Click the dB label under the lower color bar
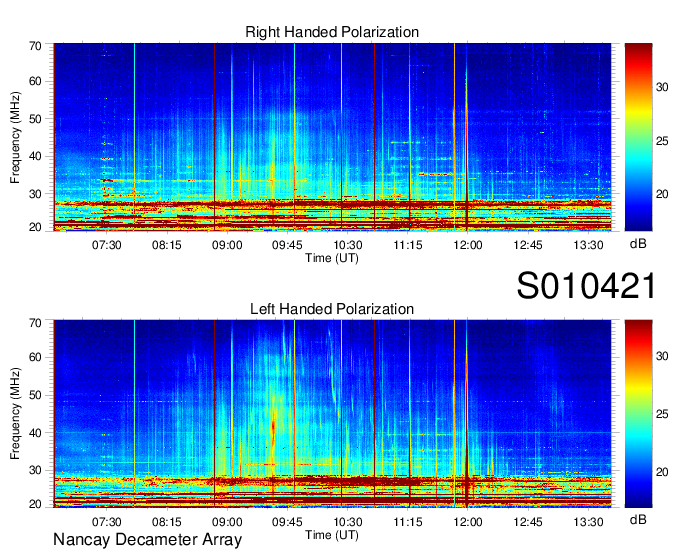Viewport: 680px width, 552px height. click(638, 519)
